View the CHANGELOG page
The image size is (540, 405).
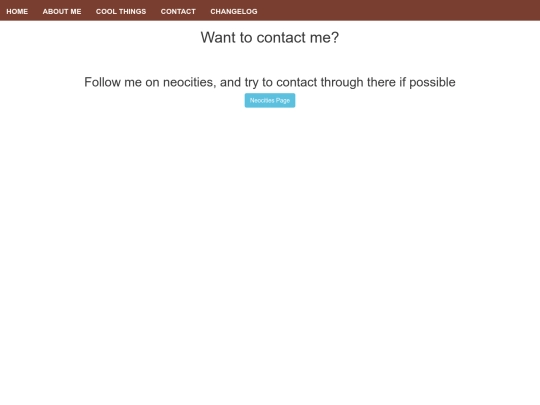(x=234, y=11)
